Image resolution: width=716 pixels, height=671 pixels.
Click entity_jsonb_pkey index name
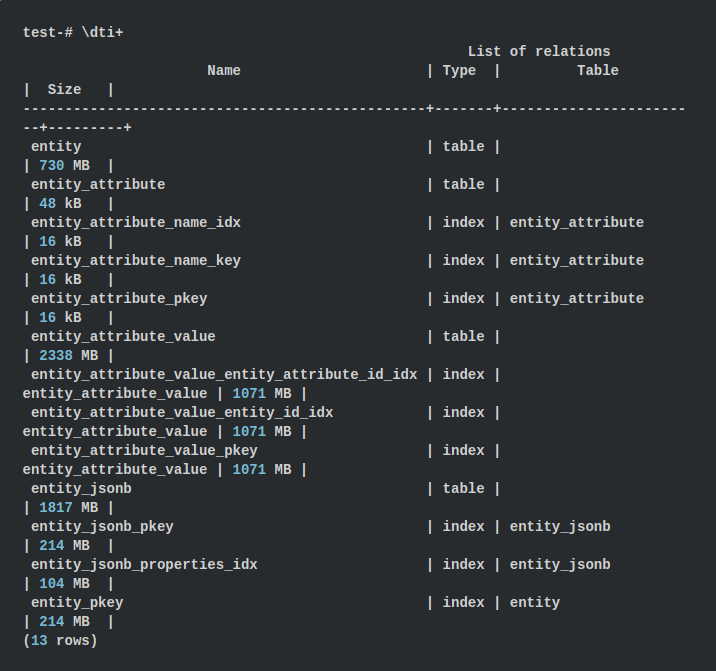pyautogui.click(x=102, y=527)
